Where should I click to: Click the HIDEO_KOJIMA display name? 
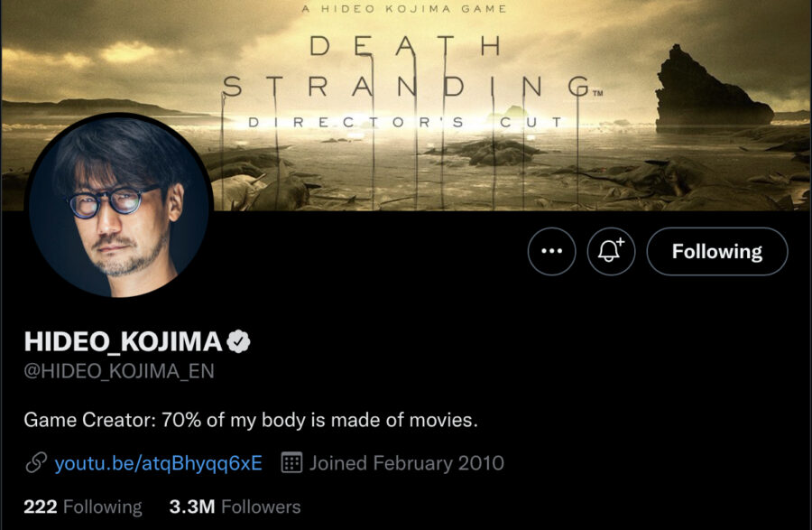[x=123, y=341]
